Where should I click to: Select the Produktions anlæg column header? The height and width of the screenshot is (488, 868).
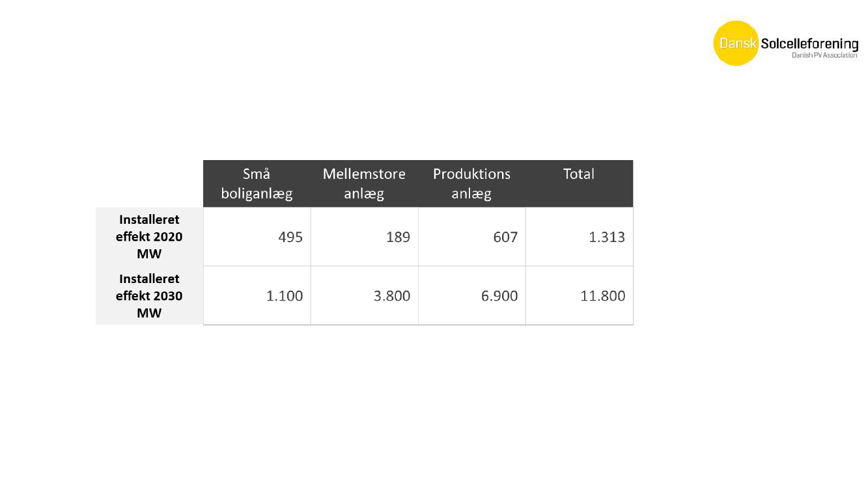(472, 183)
